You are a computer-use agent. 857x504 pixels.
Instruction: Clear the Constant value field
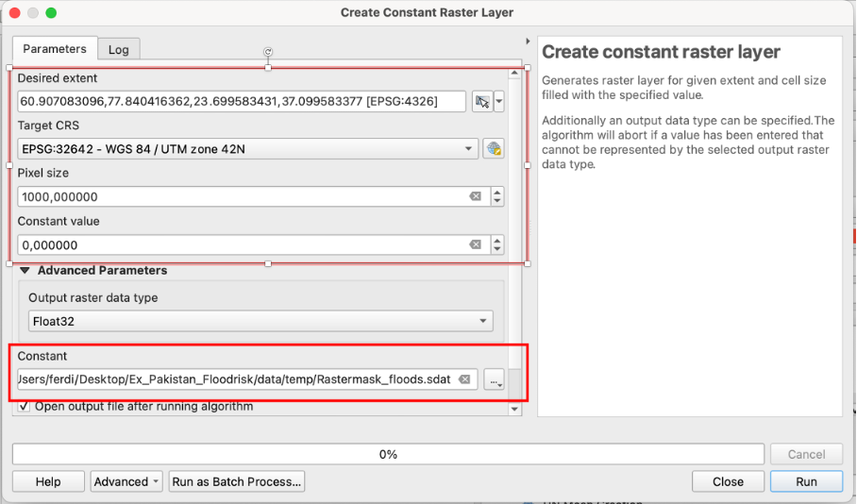(x=475, y=244)
